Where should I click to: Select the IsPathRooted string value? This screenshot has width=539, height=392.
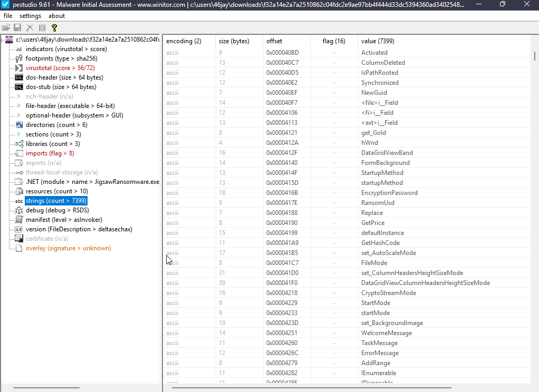pos(380,73)
